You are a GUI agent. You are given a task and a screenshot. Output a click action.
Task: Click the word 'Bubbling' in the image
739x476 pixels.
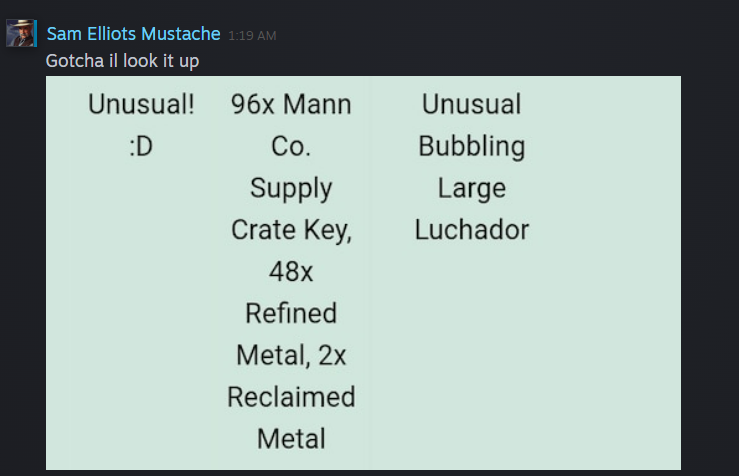coord(472,147)
